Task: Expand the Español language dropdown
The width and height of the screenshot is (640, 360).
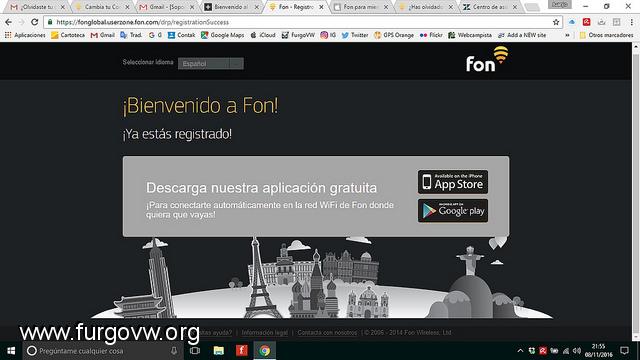Action: pyautogui.click(x=211, y=63)
